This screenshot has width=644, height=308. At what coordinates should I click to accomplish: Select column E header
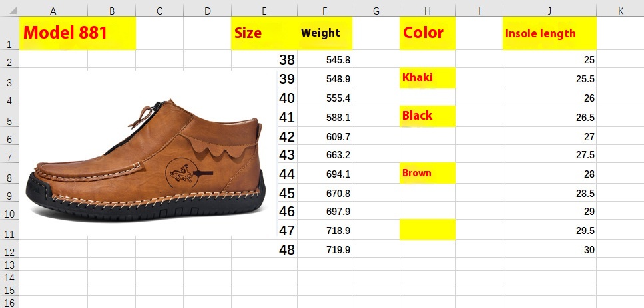(264, 11)
